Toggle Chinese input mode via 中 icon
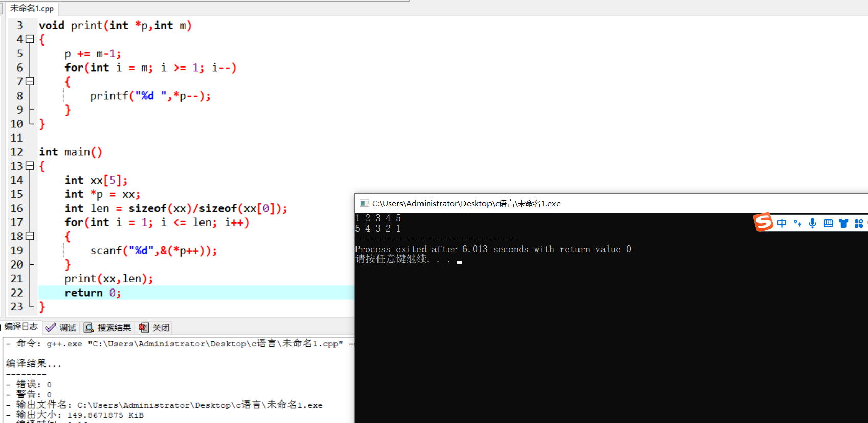868x423 pixels. (x=782, y=223)
